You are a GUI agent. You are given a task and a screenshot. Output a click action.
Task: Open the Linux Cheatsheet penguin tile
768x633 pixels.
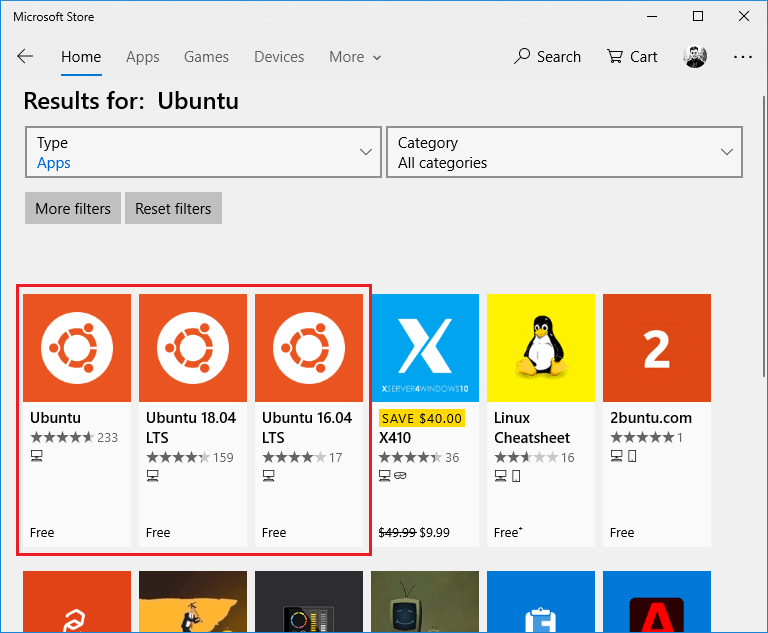(x=541, y=348)
